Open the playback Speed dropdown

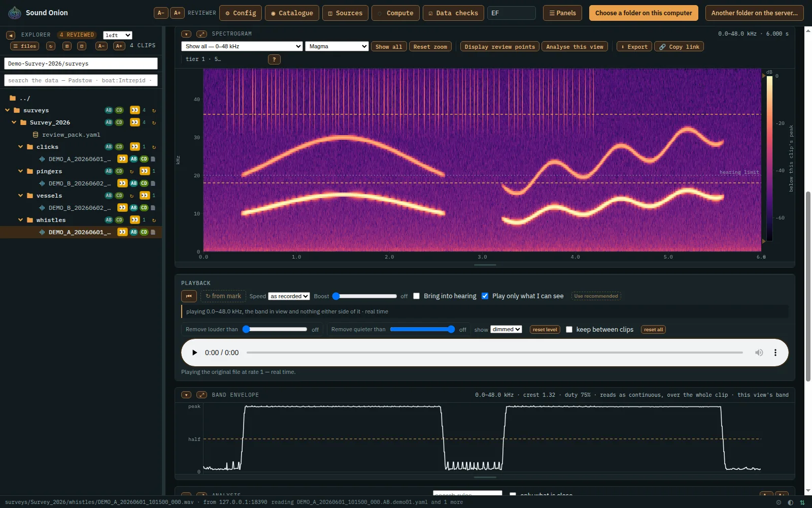click(x=289, y=296)
